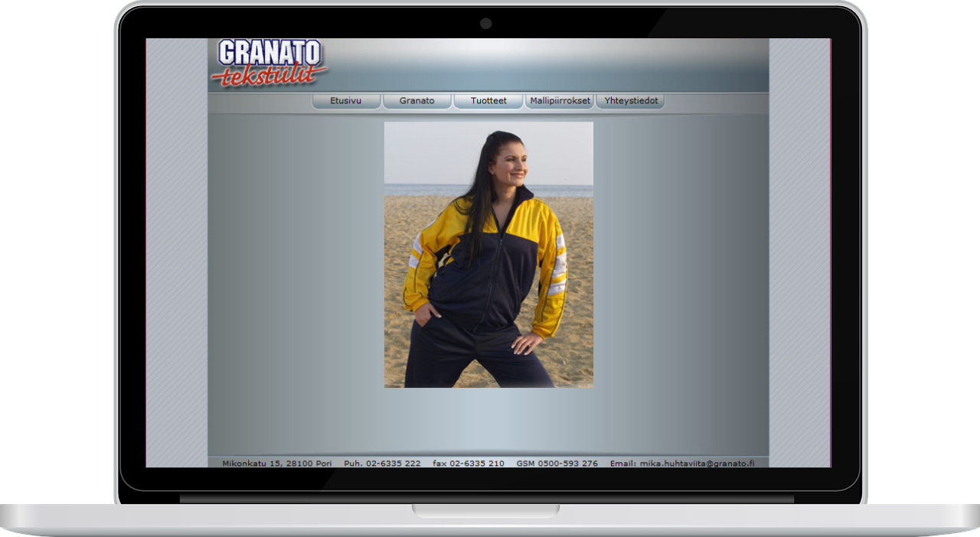
Task: Click the right striped page margin
Action: coord(799,252)
